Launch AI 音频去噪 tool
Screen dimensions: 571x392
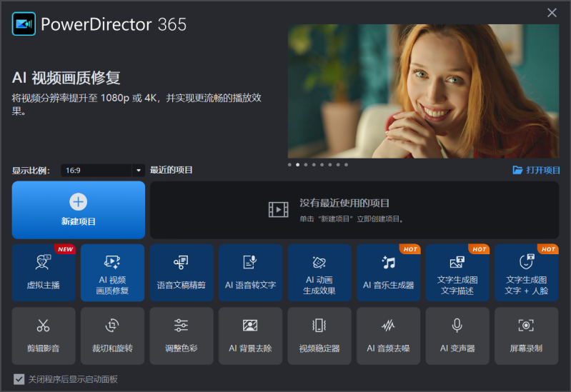tap(389, 336)
